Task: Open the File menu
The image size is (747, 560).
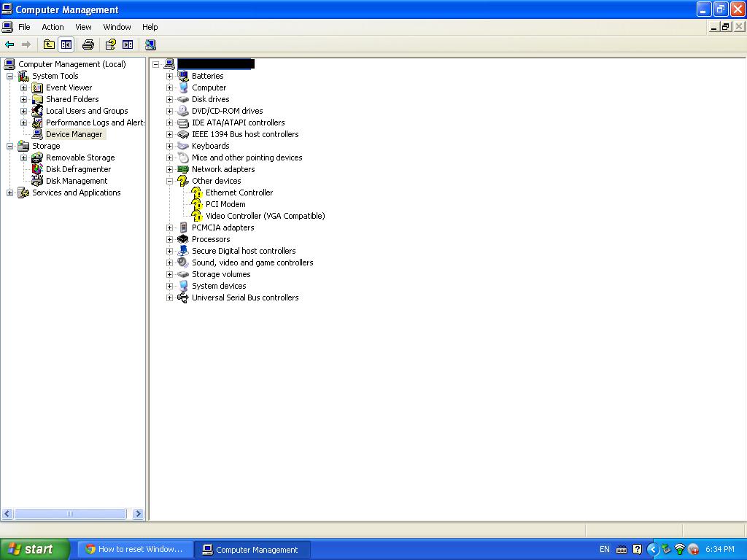Action: 24,27
